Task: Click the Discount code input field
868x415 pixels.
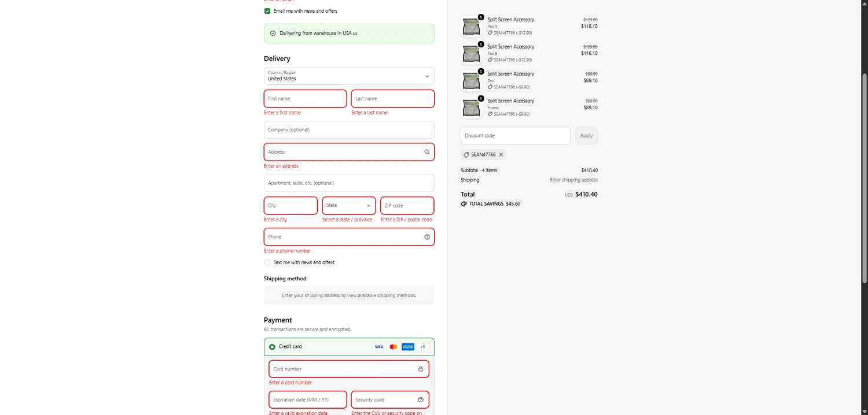Action: [515, 136]
